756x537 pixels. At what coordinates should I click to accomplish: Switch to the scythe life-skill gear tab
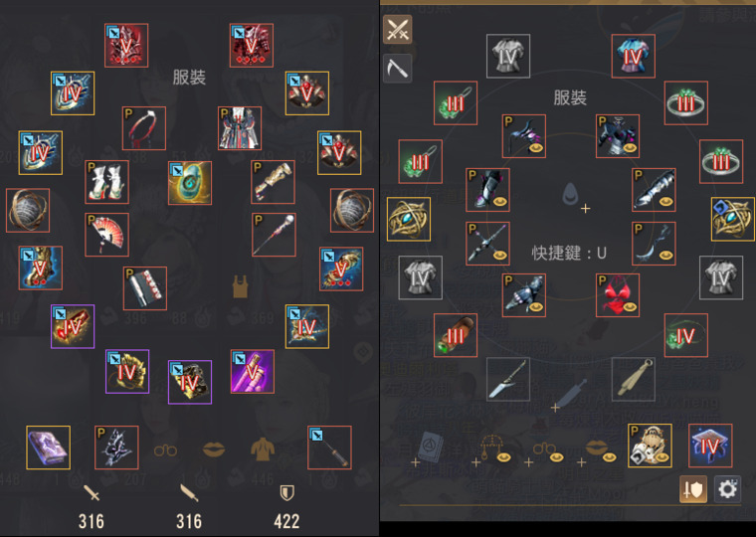click(x=397, y=69)
